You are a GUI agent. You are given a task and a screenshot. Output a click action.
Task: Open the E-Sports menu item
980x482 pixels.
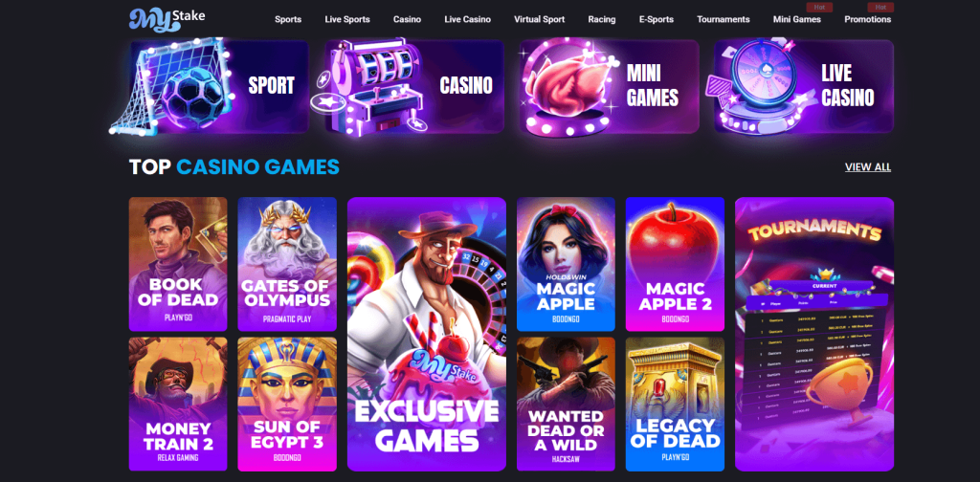click(x=657, y=19)
